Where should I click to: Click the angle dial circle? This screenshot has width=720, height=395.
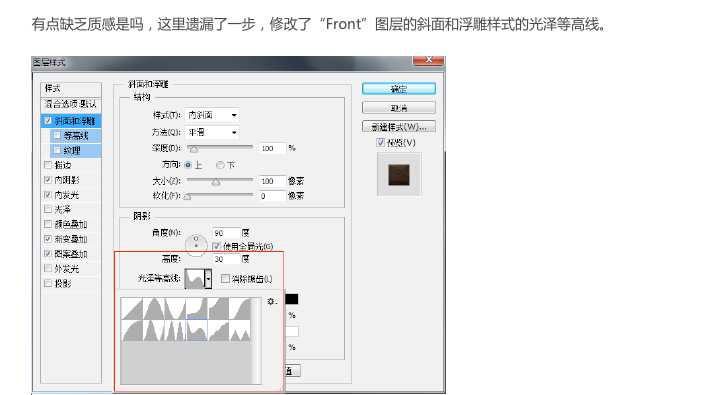pos(196,243)
